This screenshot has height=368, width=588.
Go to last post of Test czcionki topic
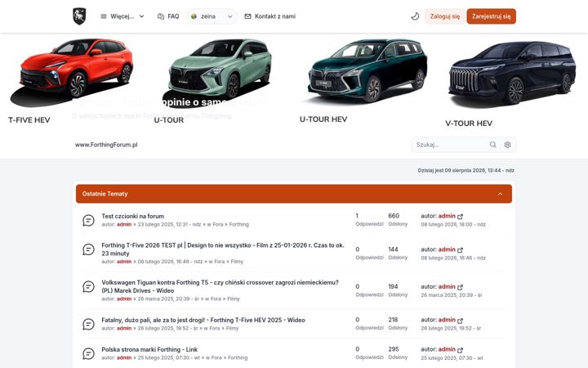click(x=460, y=216)
